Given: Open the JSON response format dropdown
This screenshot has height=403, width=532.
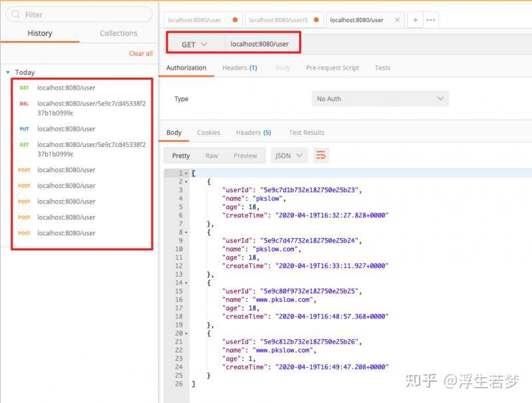Looking at the screenshot, I should (x=289, y=155).
